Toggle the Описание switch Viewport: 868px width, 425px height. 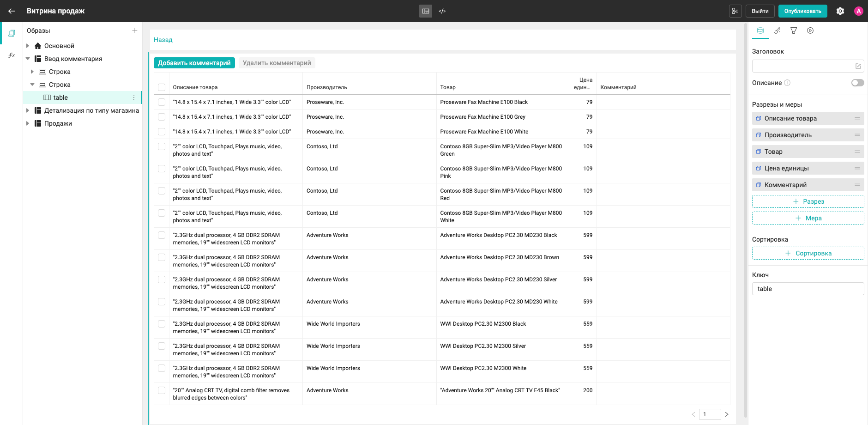pyautogui.click(x=858, y=83)
